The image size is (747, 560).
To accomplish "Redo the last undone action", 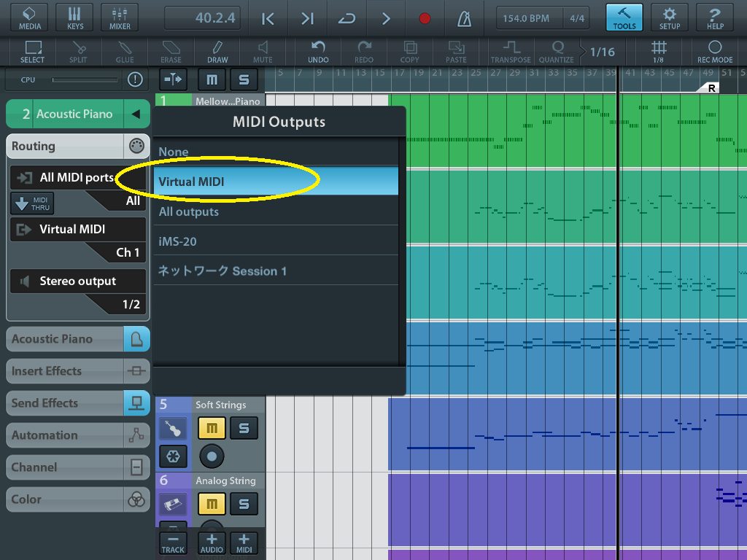I will pos(364,52).
